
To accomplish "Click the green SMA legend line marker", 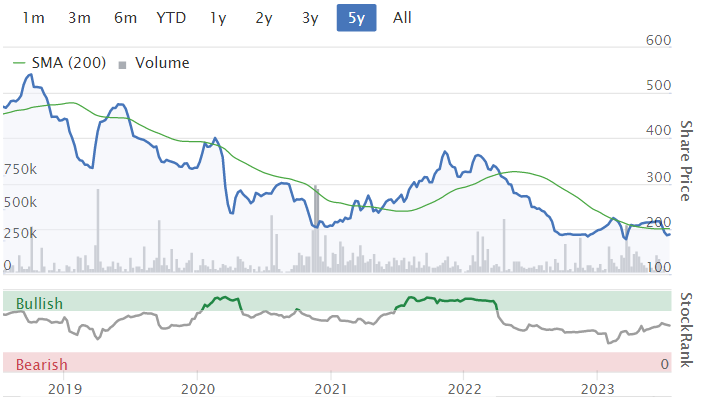I will point(19,63).
